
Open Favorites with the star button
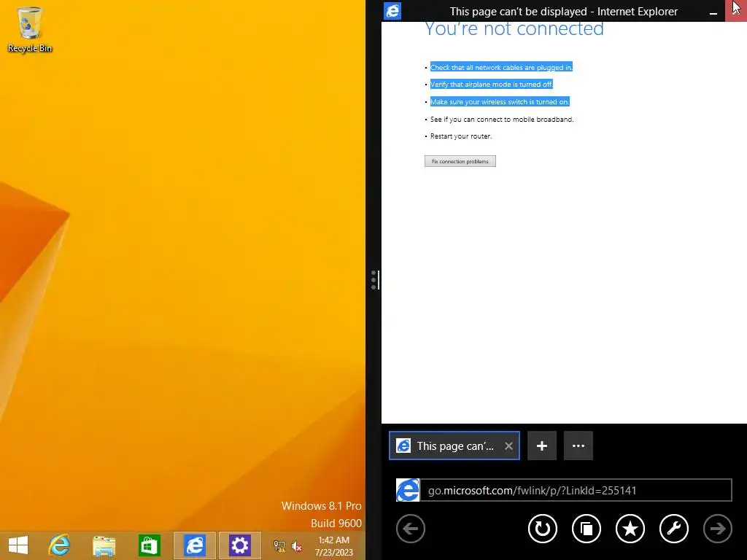630,529
